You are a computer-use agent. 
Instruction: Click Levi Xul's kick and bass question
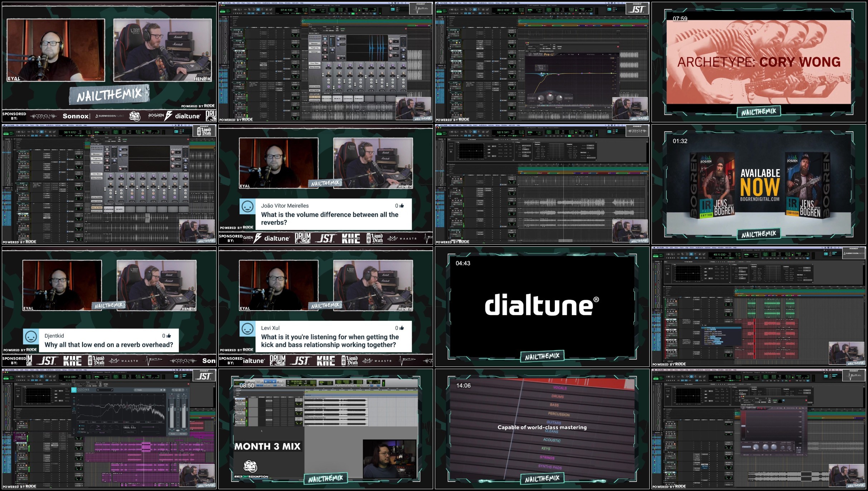point(330,341)
